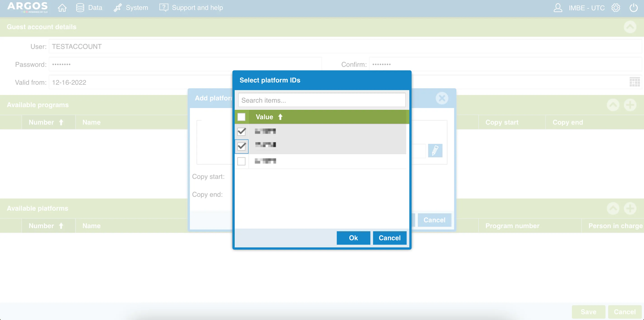Screen dimensions: 644x320
Task: Collapse the Guest account details section
Action: coord(630,27)
